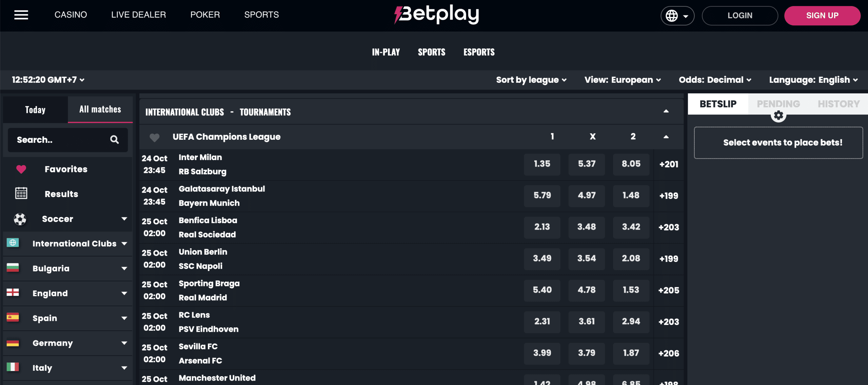Click the International Clubs globe flag icon
Viewport: 868px width, 385px height.
click(x=13, y=243)
